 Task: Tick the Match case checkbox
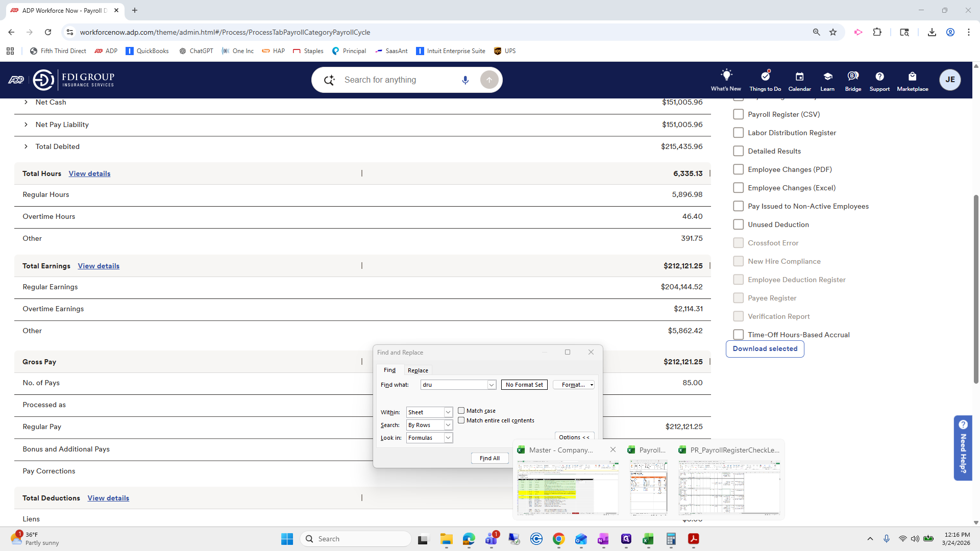point(461,411)
